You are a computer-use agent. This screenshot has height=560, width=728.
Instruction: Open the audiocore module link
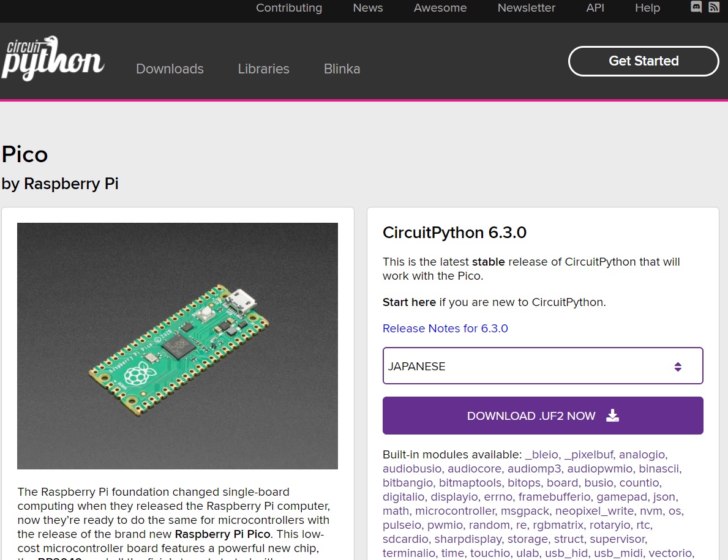(x=474, y=469)
